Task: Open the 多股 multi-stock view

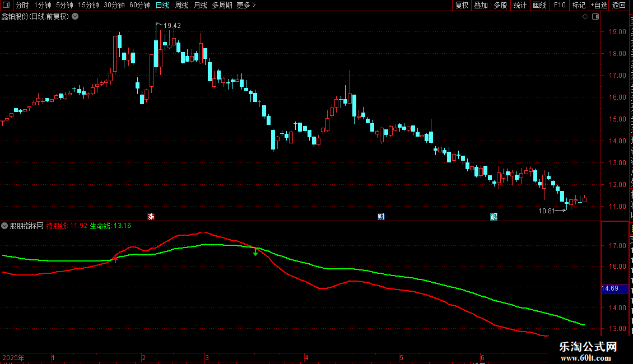Action: pos(500,5)
